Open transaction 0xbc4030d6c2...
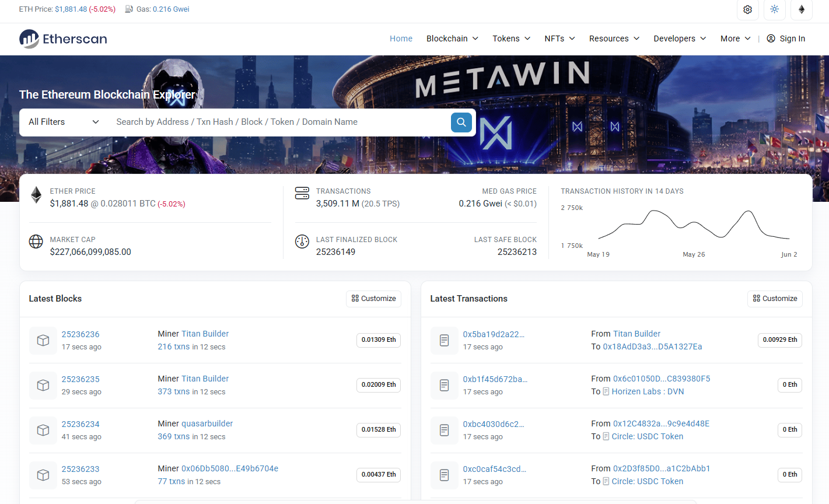This screenshot has height=504, width=829. 494,424
